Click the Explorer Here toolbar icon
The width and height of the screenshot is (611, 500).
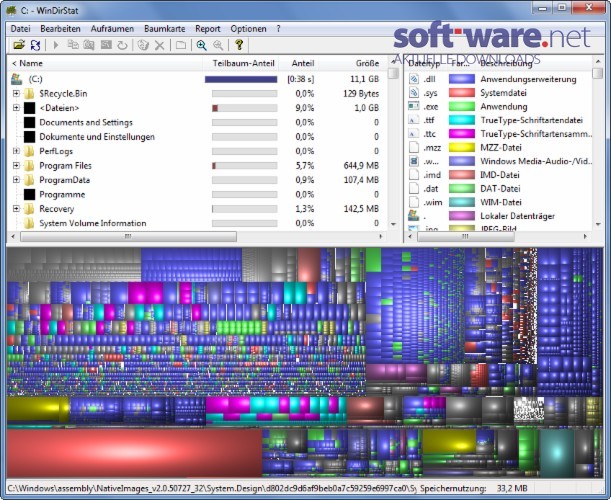(x=89, y=45)
